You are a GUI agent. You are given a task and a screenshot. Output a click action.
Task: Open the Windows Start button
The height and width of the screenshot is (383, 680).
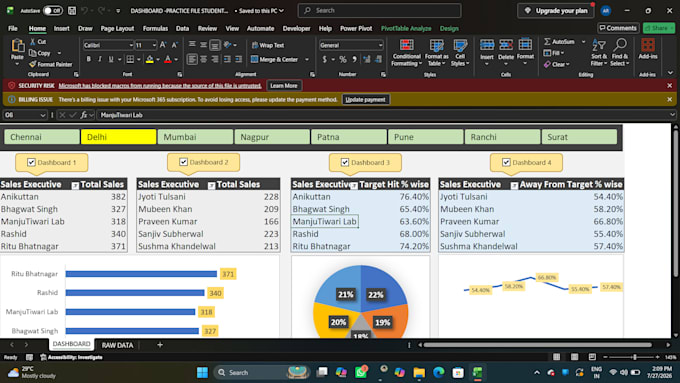(x=202, y=372)
